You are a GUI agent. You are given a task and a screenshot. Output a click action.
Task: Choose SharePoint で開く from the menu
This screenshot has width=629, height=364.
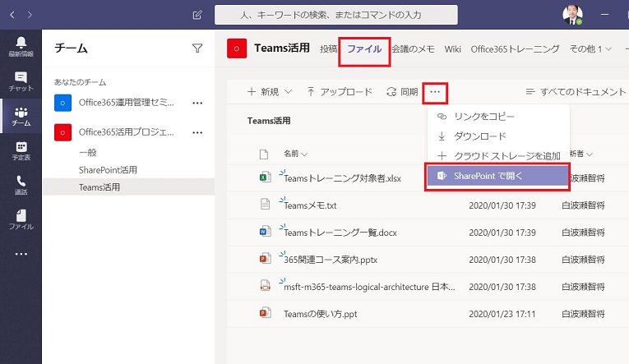[x=497, y=176]
